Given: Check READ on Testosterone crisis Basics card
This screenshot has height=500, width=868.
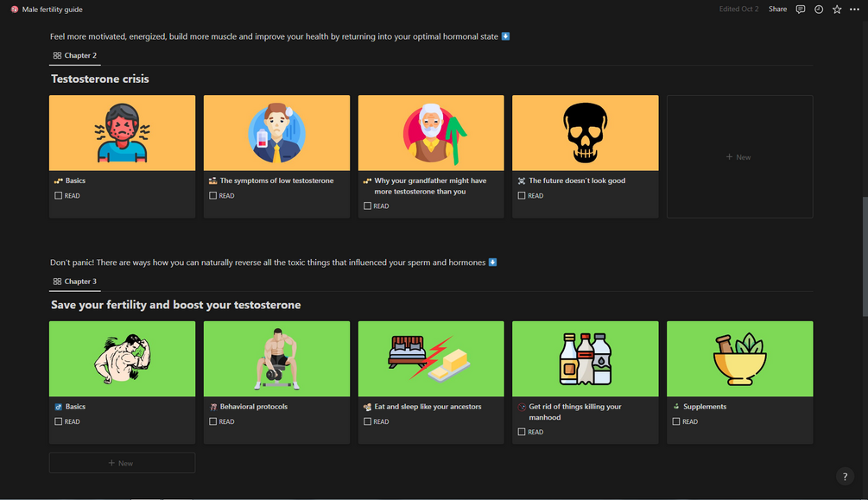Looking at the screenshot, I should point(58,195).
